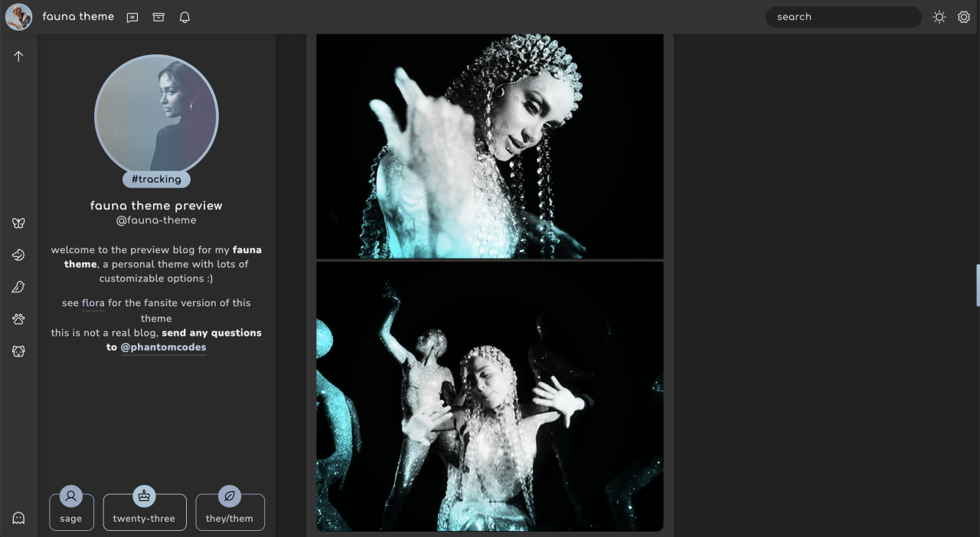Toggle light mode with the sun icon
This screenshot has width=980, height=537.
coord(939,17)
